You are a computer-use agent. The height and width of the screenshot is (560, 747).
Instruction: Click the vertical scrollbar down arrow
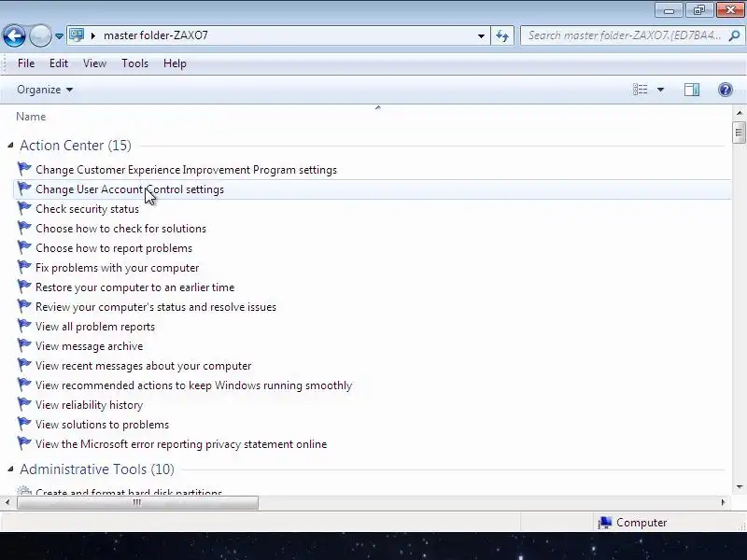pyautogui.click(x=739, y=486)
